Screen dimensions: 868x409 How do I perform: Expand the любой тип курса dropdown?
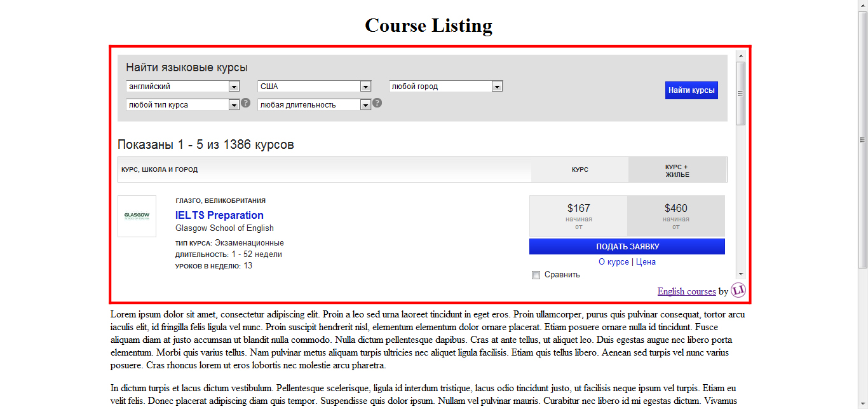[182, 105]
